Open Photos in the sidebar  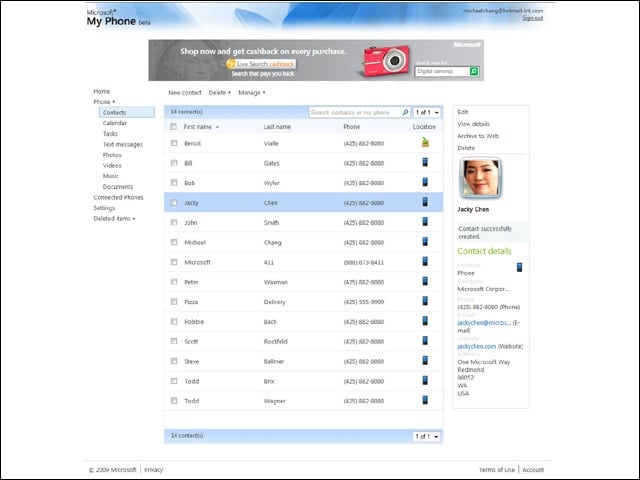pos(112,155)
